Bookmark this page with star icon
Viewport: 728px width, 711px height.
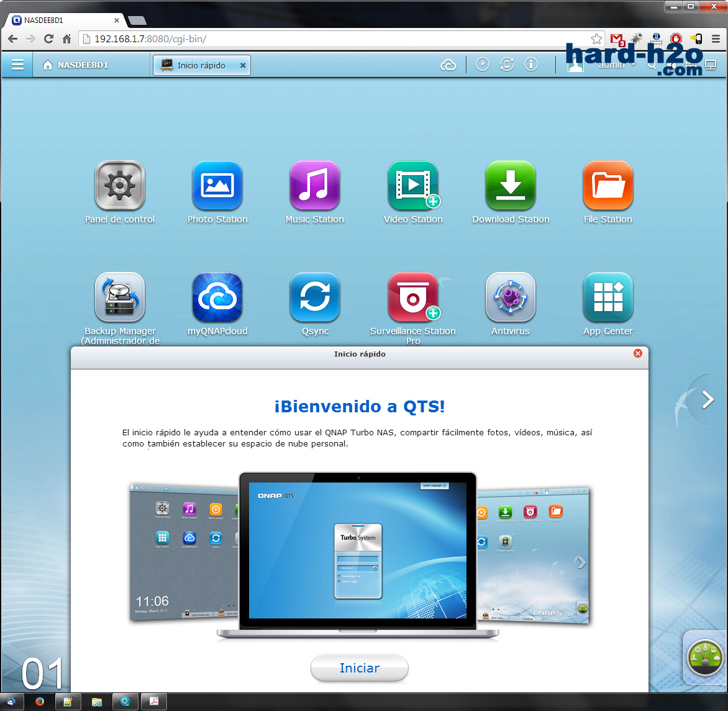point(596,39)
